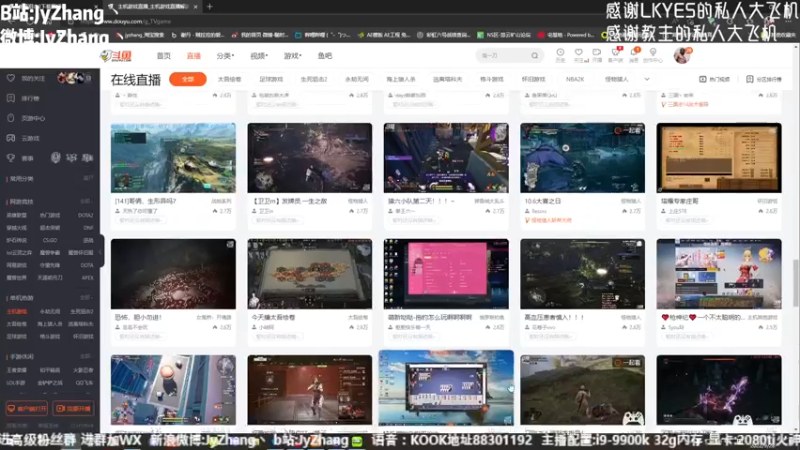Open stream thumbnail 恐怖,胆小勿进!

coord(173,274)
